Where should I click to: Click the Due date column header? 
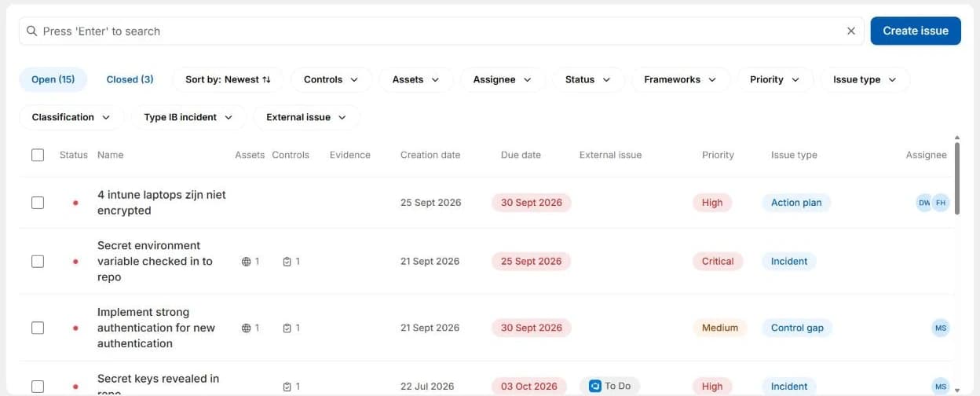pyautogui.click(x=521, y=155)
